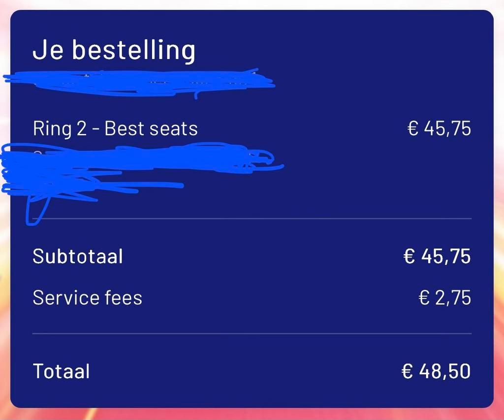
Task: Click the blue scribble under Je bestelling heading
Action: tap(138, 83)
